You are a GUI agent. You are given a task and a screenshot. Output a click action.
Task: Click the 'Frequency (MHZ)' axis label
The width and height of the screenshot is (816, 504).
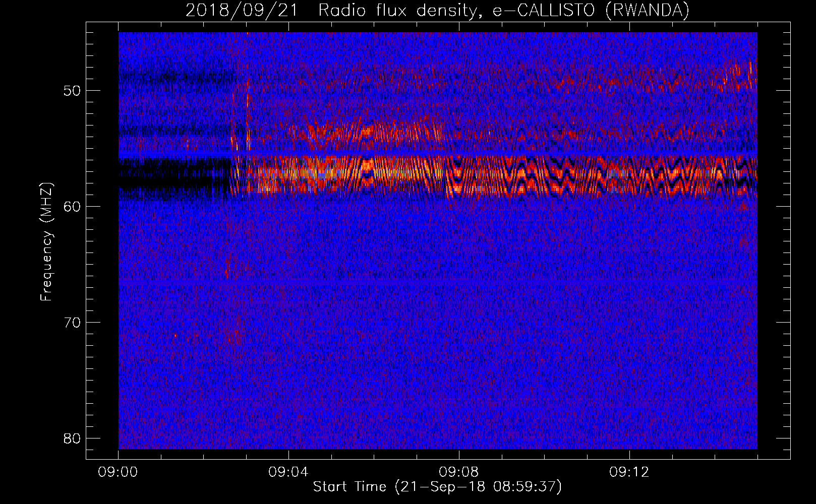pyautogui.click(x=46, y=242)
